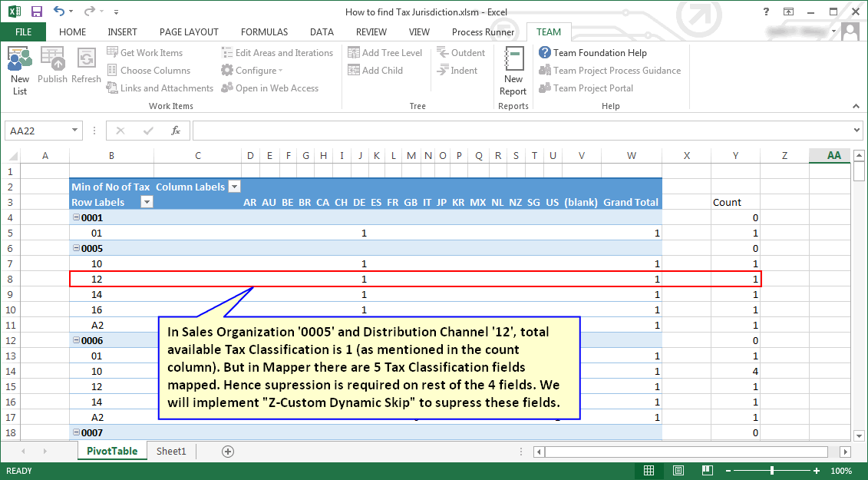Switch to Page Layout view in status bar
This screenshot has width=868, height=480.
(678, 471)
